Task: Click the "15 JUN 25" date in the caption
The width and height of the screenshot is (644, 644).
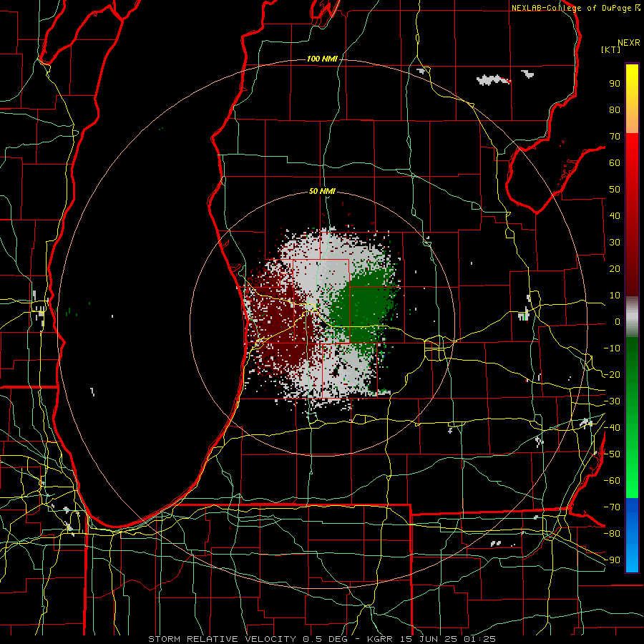Action: click(430, 639)
